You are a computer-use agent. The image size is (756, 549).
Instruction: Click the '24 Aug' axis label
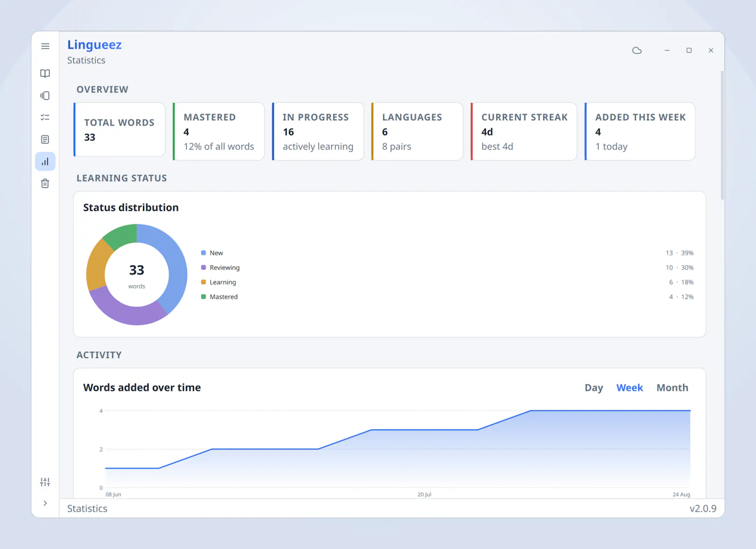pos(681,495)
